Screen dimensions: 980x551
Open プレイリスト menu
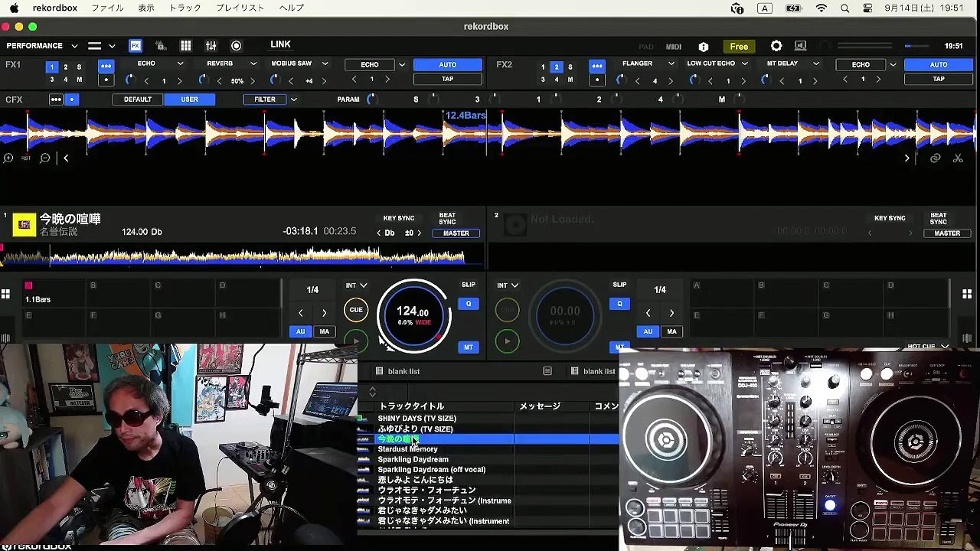(240, 8)
